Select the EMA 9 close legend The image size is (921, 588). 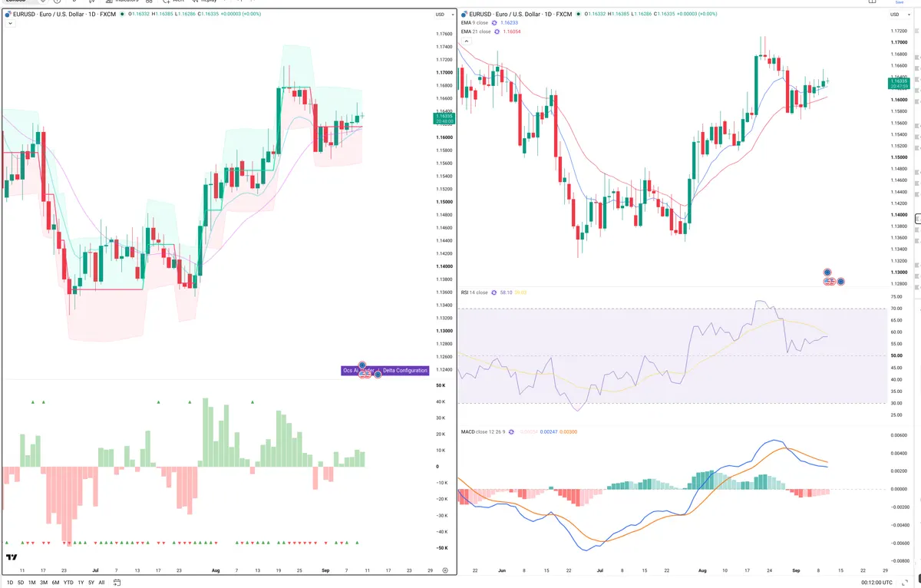point(474,23)
